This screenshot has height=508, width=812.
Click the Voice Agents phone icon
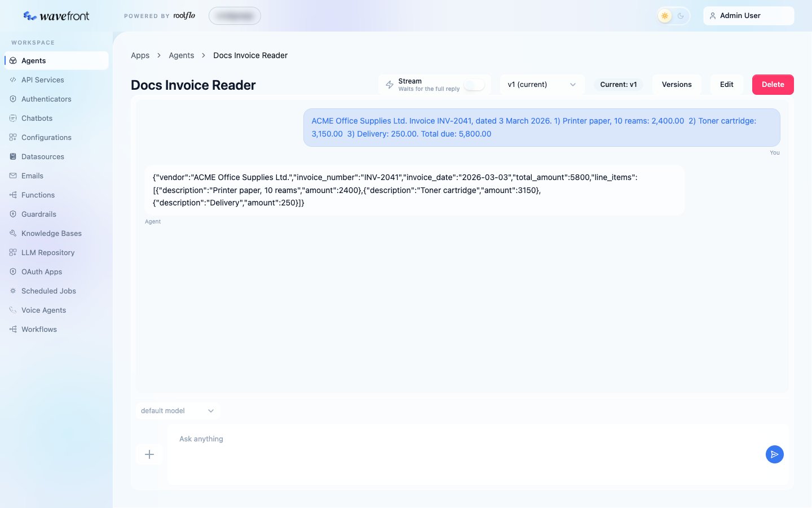13,310
